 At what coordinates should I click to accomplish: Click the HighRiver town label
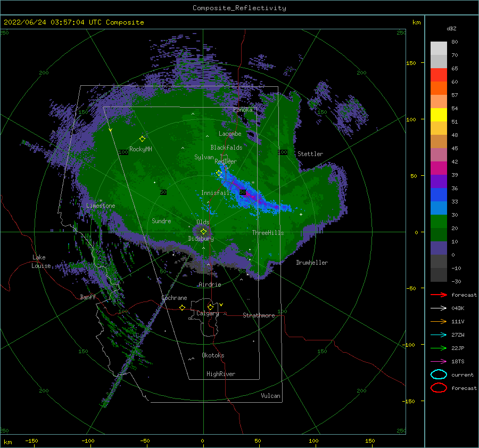221,374
